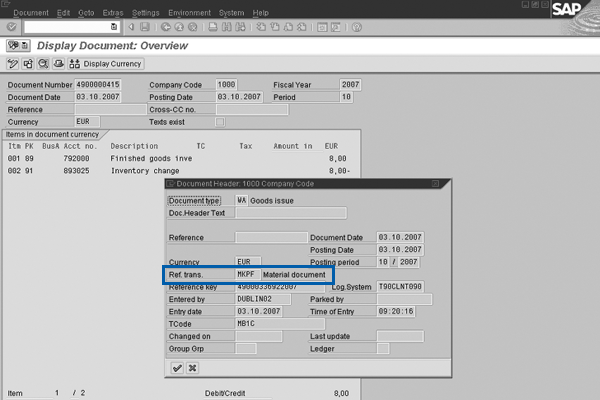
Task: Open the Extras menu
Action: [111, 12]
